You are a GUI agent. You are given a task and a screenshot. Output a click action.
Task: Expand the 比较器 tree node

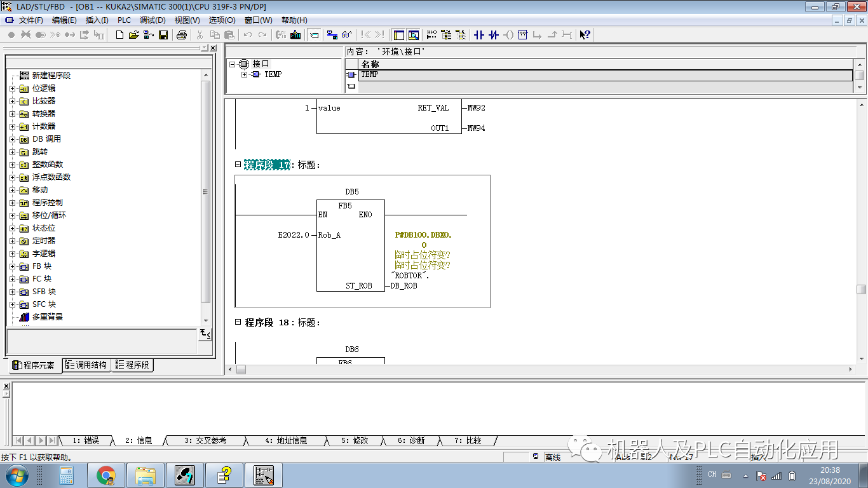pyautogui.click(x=12, y=101)
